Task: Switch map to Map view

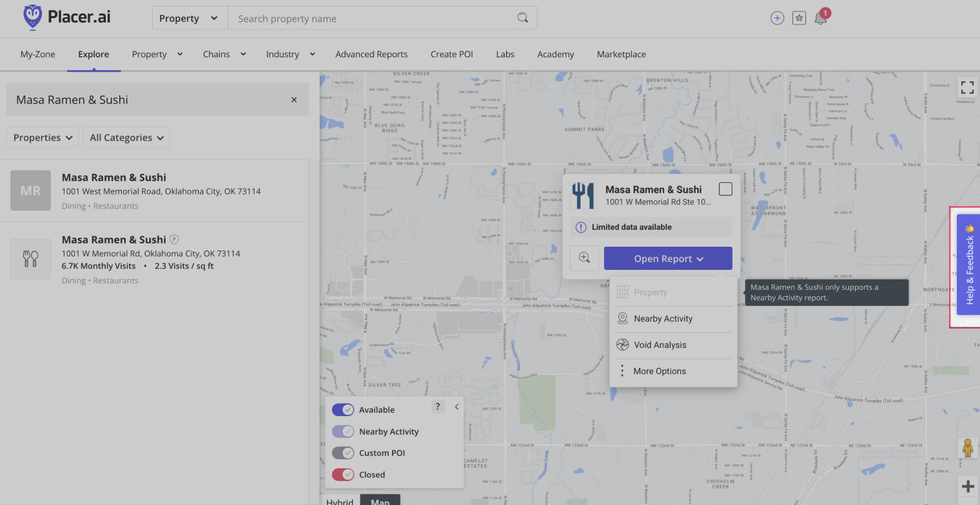Action: tap(380, 500)
